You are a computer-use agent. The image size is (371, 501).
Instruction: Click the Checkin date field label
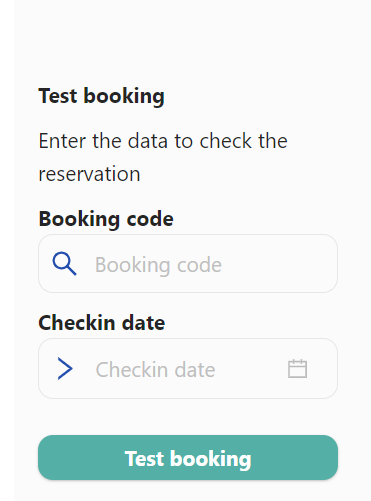point(102,323)
